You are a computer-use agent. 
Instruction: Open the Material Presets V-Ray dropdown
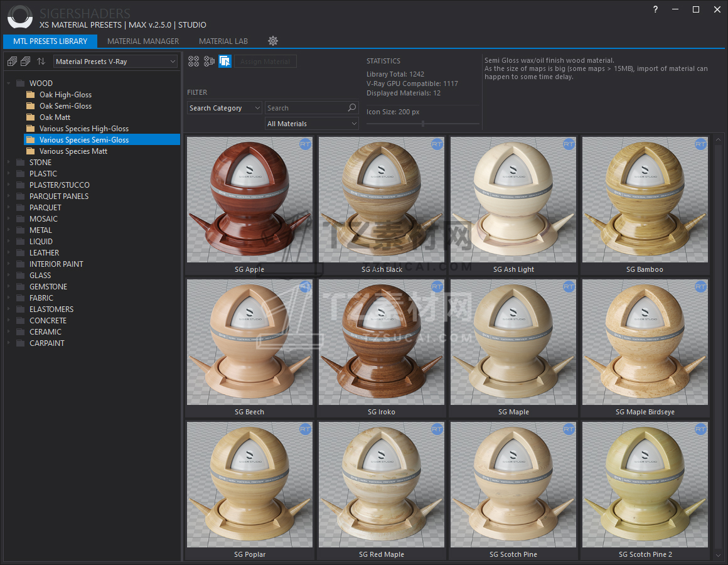115,62
